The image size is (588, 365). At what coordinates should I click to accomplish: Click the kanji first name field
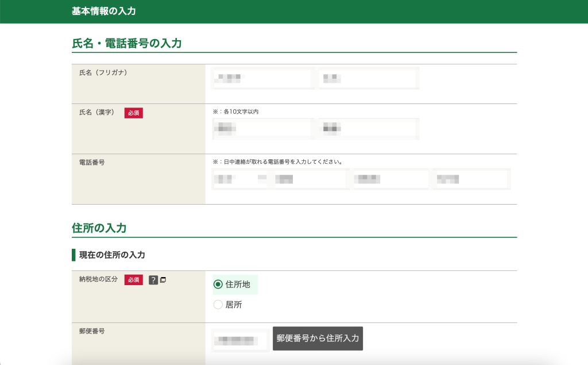(x=369, y=129)
